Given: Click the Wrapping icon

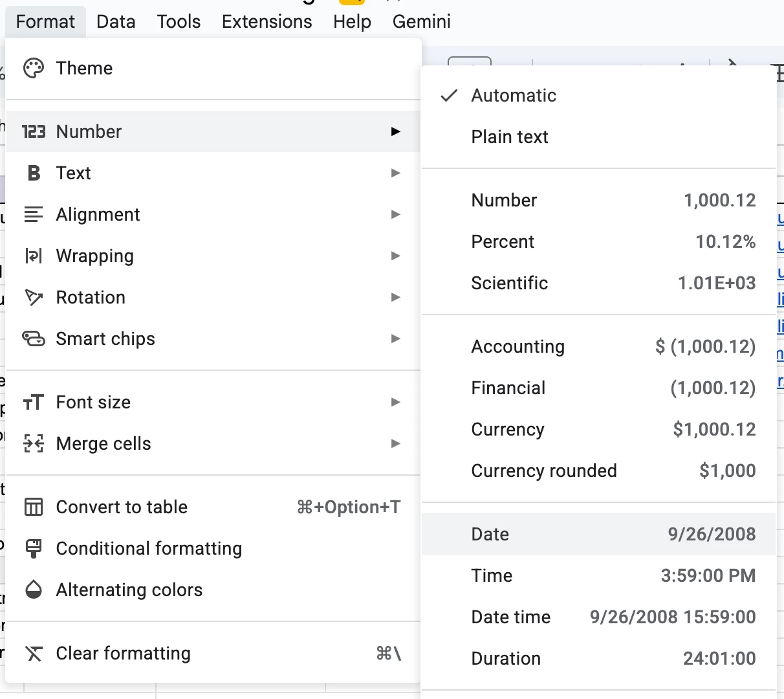Looking at the screenshot, I should click(34, 256).
